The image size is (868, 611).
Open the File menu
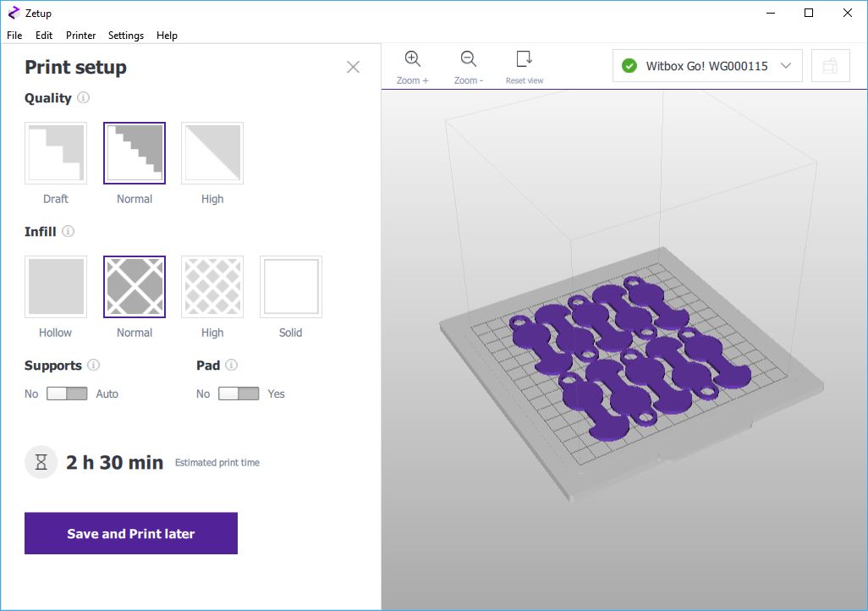(x=14, y=36)
